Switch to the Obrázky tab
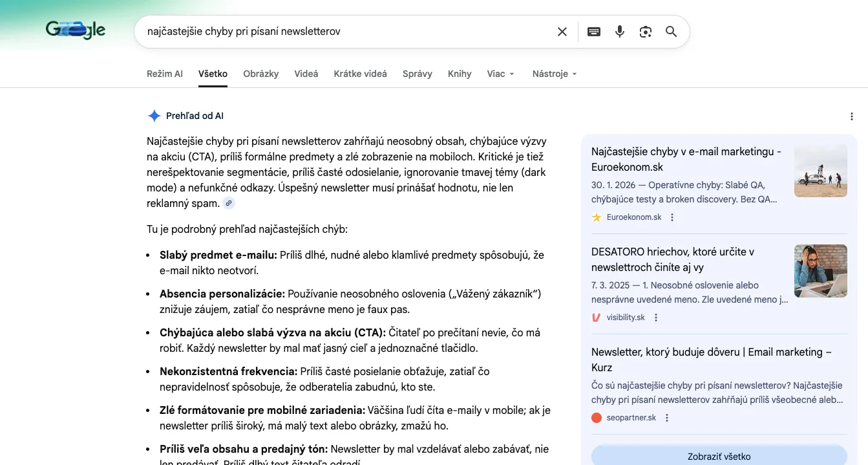The width and height of the screenshot is (868, 465). click(x=260, y=74)
